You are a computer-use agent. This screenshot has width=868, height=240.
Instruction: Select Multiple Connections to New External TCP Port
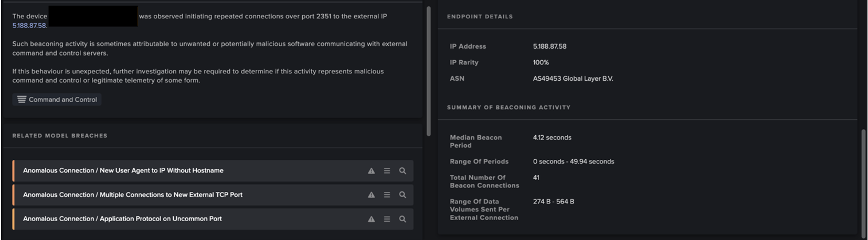[x=133, y=195]
